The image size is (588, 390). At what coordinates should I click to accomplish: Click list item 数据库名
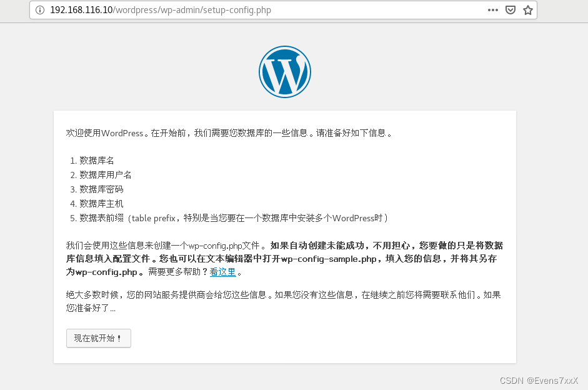97,161
